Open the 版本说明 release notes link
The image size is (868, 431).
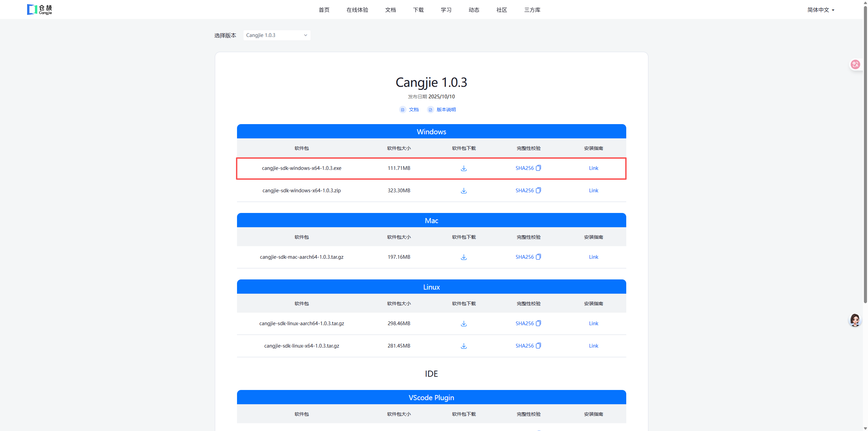[x=446, y=110]
